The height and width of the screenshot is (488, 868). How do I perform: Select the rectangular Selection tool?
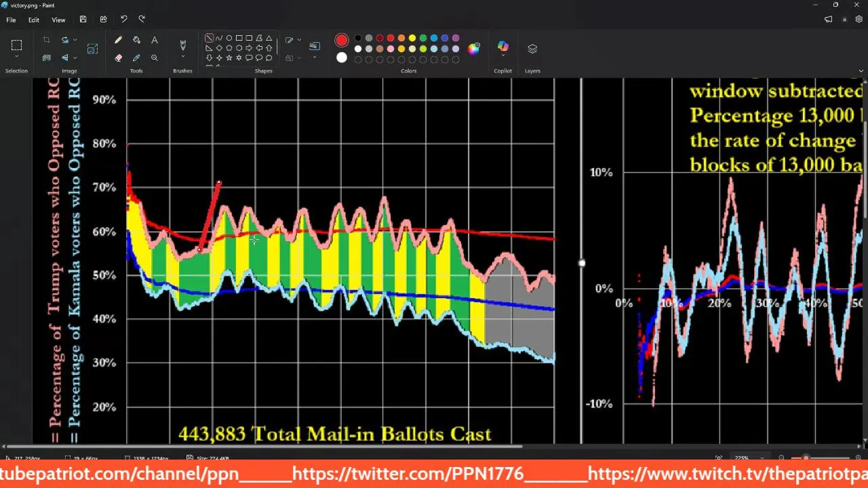pyautogui.click(x=16, y=45)
